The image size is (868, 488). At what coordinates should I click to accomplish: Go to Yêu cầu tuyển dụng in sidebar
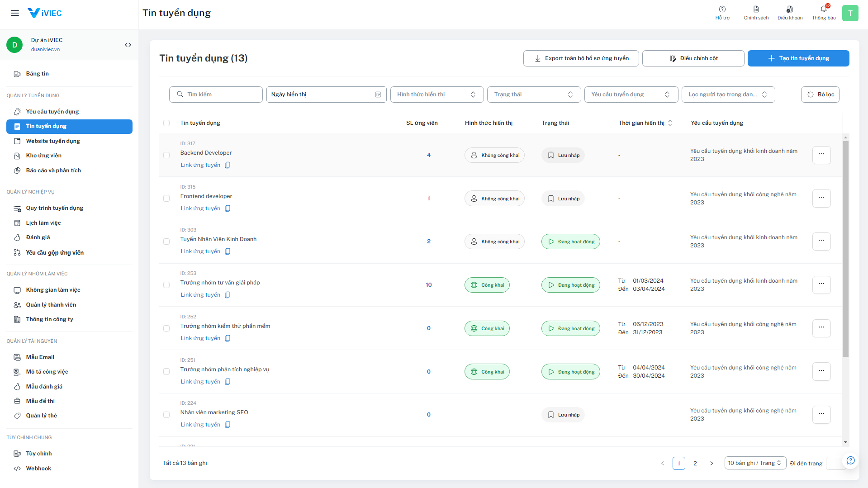(52, 112)
